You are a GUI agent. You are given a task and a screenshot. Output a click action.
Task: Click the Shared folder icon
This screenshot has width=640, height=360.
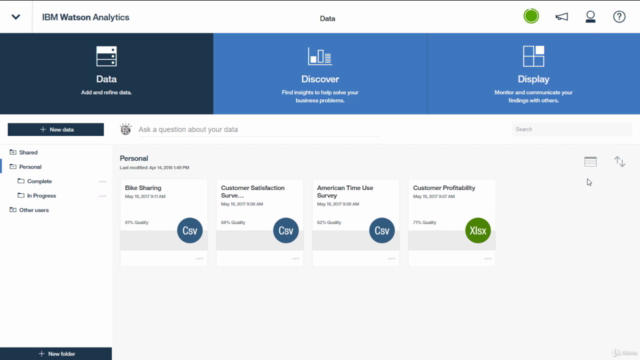(x=13, y=152)
